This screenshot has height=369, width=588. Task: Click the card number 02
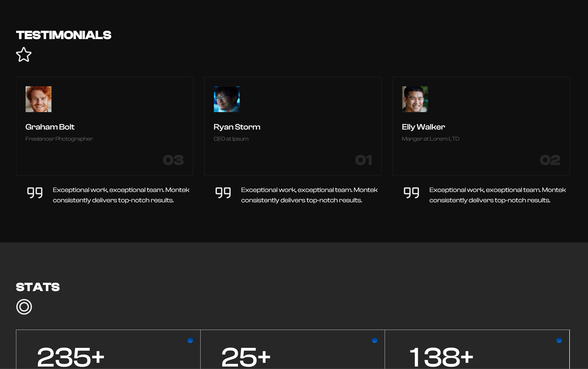tap(550, 160)
